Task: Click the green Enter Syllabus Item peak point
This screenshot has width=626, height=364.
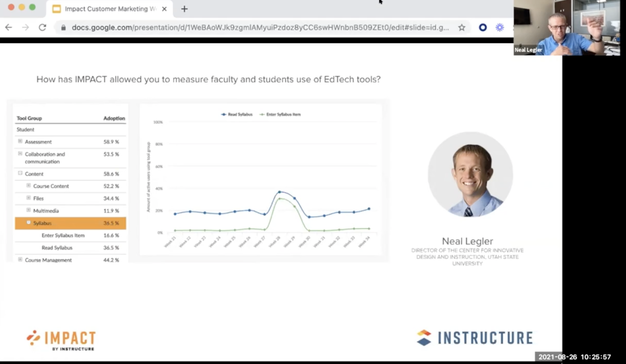Action: coord(279,199)
